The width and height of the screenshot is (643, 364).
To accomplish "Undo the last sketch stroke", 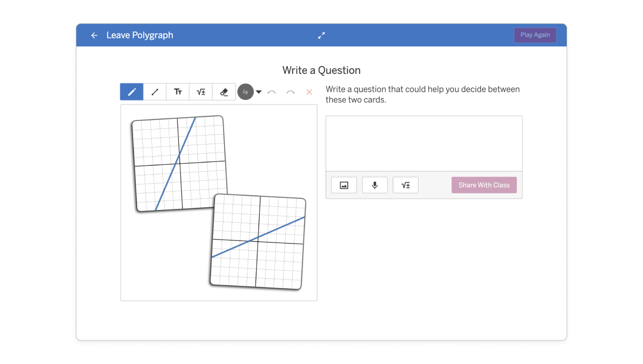I will coord(272,92).
